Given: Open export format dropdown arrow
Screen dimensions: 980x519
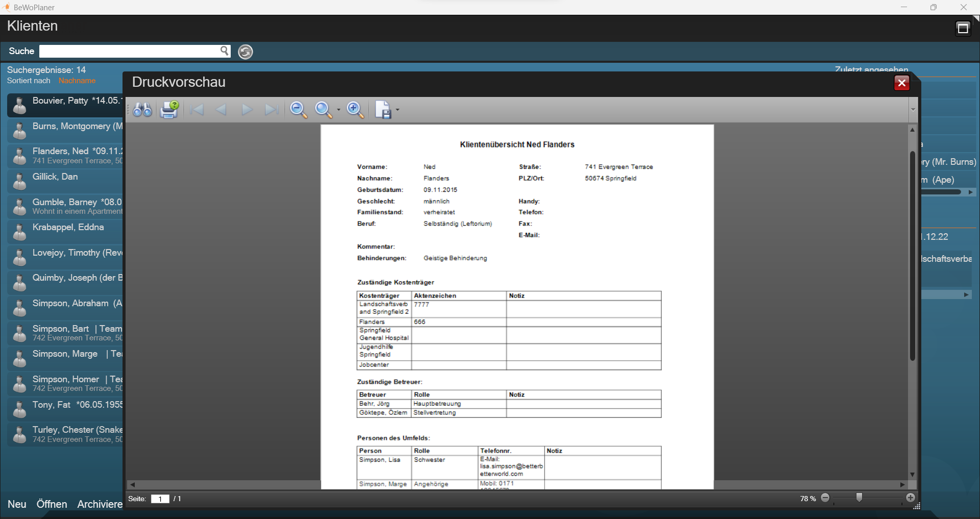Looking at the screenshot, I should 398,110.
